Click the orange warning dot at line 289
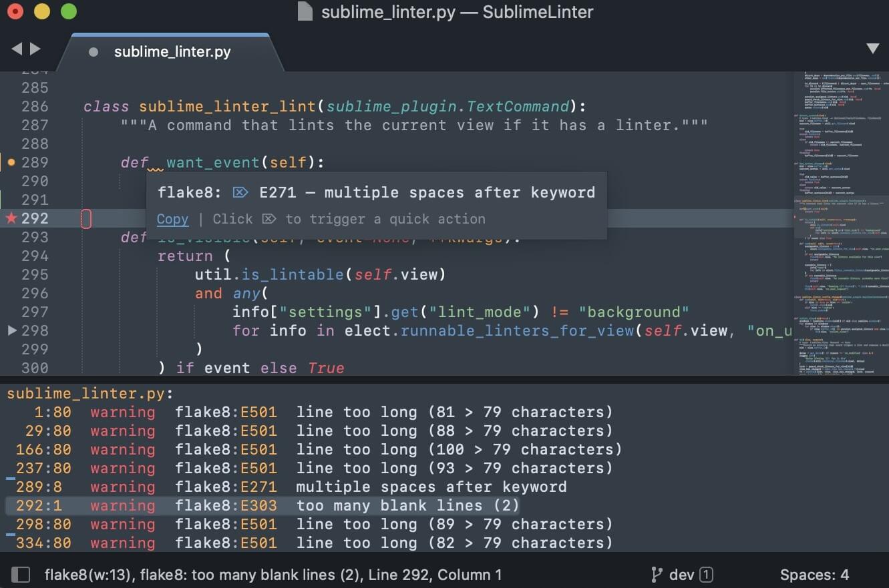This screenshot has width=889, height=588. [11, 162]
